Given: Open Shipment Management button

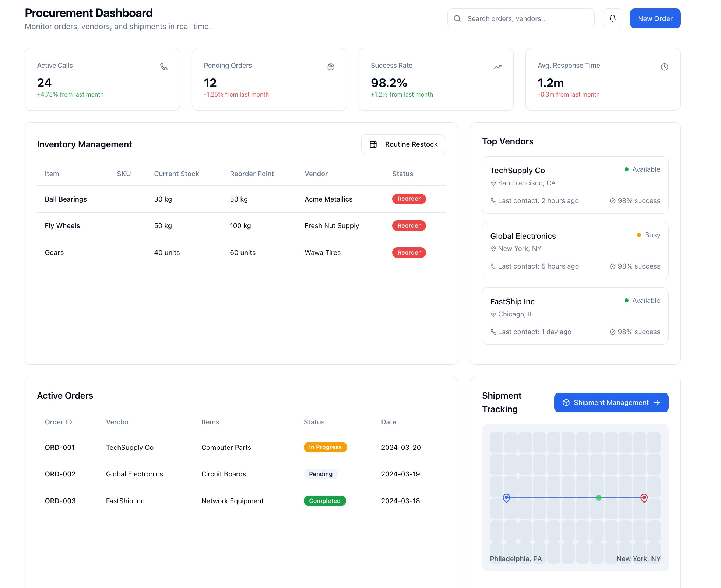Looking at the screenshot, I should tap(611, 403).
